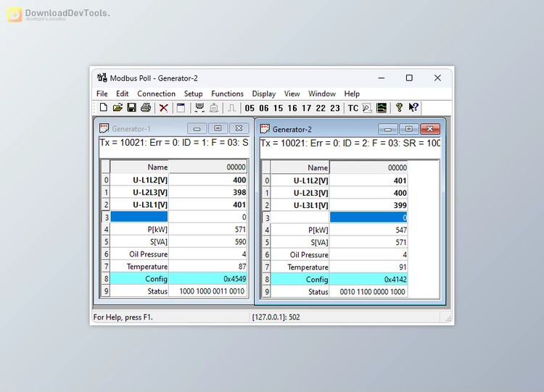Viewport: 544px width, 392px height.
Task: Click the highlighted blue value cell in Generator-2
Action: click(x=368, y=217)
